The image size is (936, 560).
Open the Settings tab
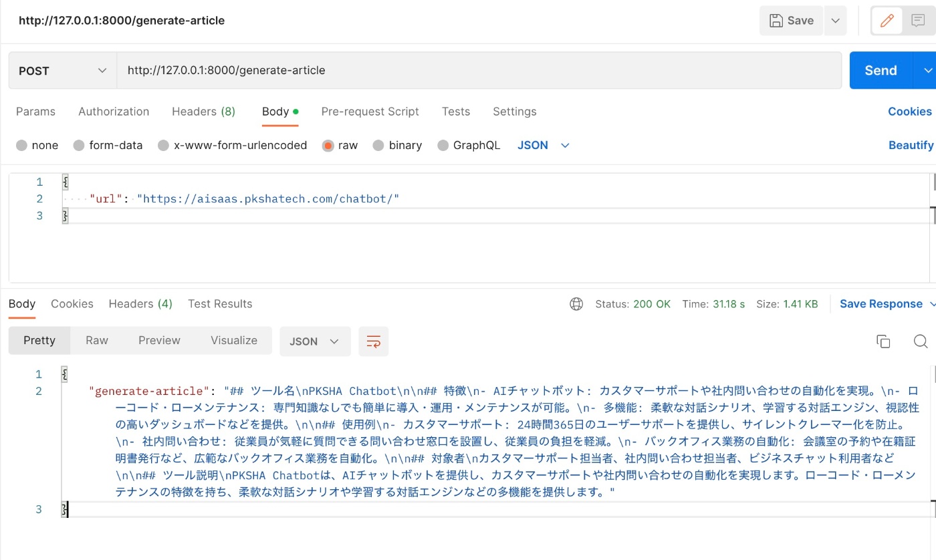515,112
